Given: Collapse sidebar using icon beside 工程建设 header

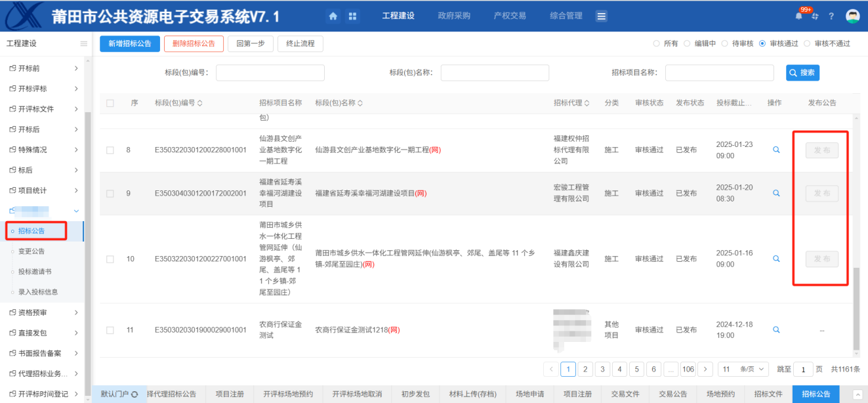Looking at the screenshot, I should tap(83, 44).
